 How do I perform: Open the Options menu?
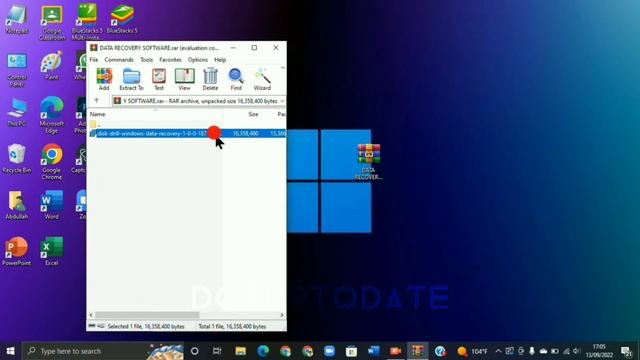coord(198,60)
